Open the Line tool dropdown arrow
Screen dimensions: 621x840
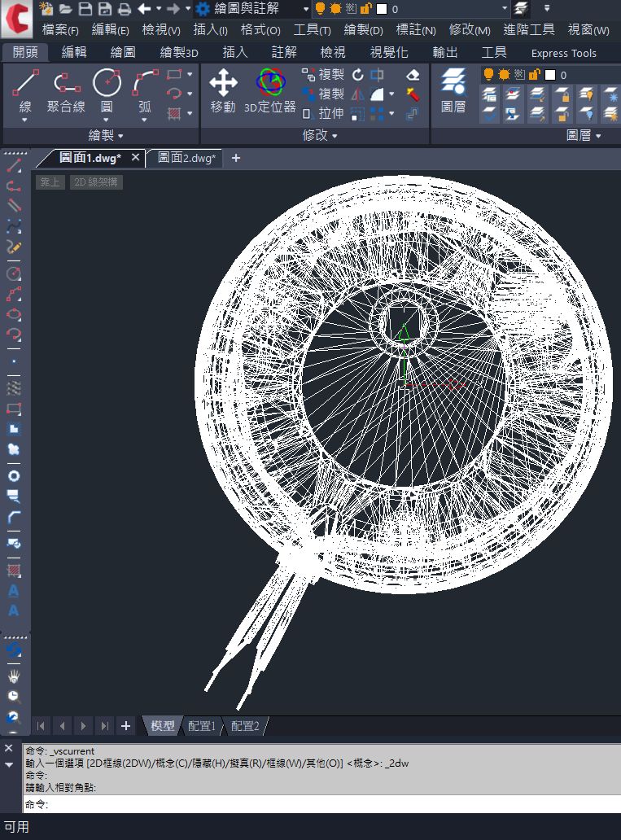point(25,120)
